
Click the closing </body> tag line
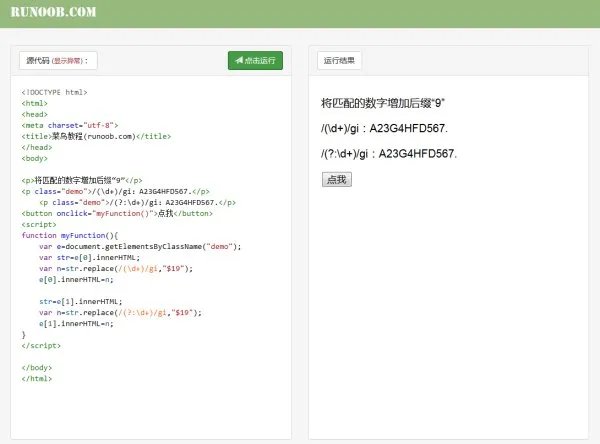point(37,367)
